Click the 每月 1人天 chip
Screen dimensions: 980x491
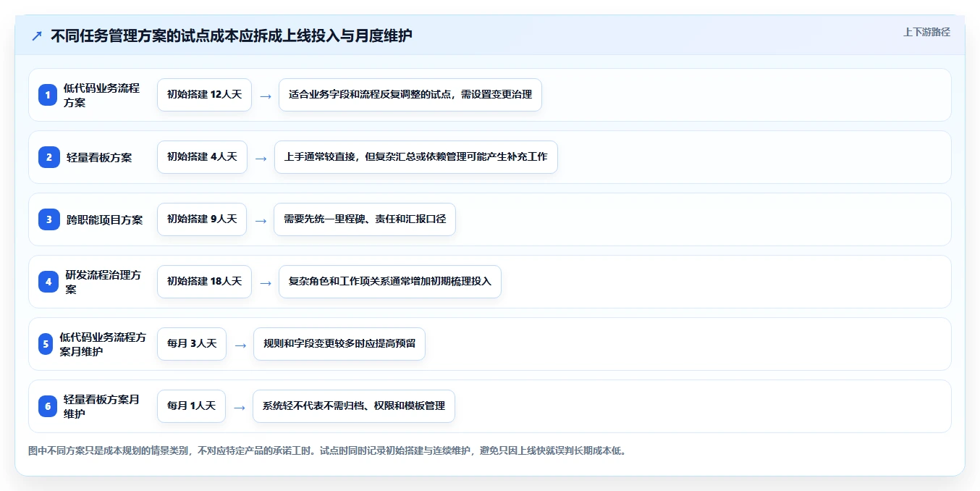(191, 406)
